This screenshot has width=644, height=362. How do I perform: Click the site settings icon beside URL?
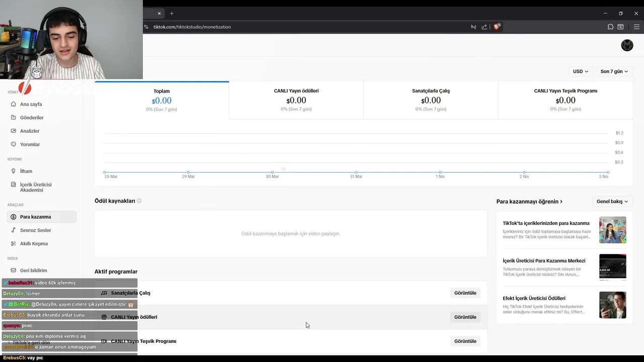pos(146,27)
